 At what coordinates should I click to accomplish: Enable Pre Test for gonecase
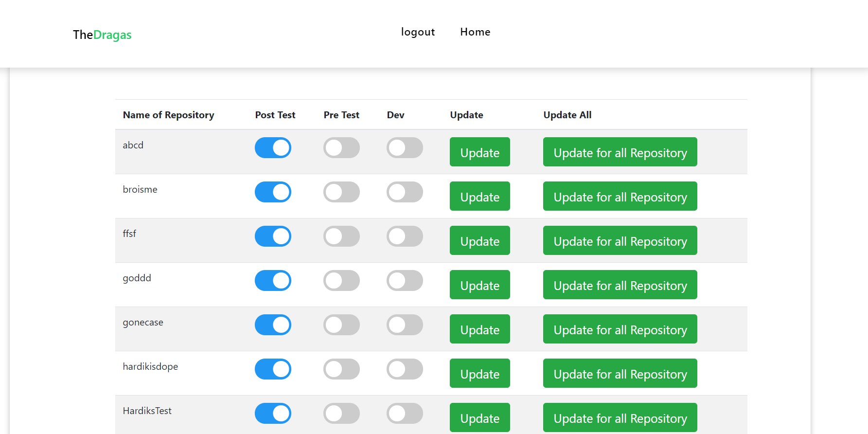pos(341,325)
